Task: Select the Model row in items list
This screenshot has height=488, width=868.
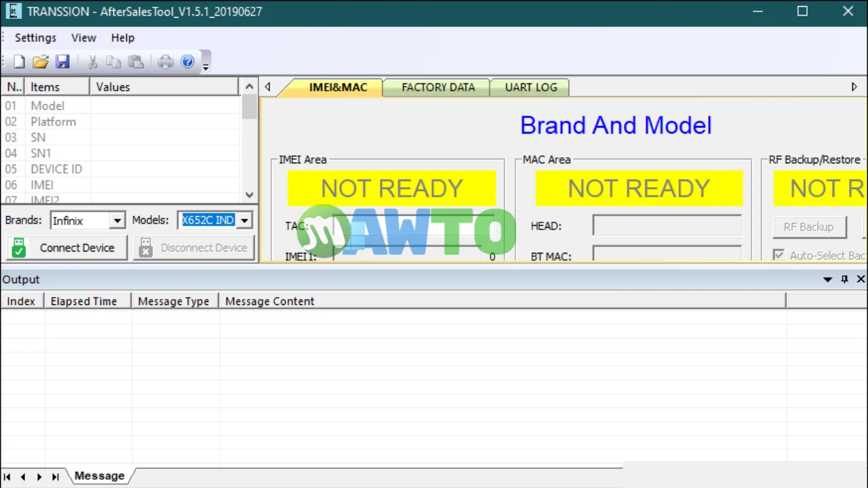Action: tap(121, 106)
